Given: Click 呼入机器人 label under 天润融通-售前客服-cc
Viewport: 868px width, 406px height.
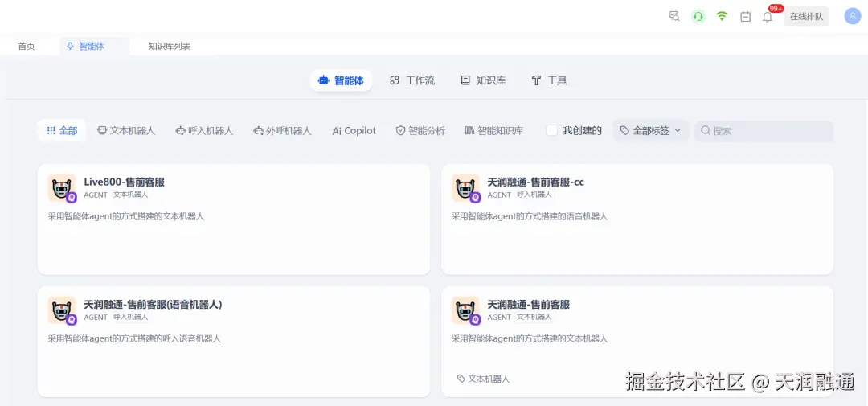Looking at the screenshot, I should [x=534, y=195].
